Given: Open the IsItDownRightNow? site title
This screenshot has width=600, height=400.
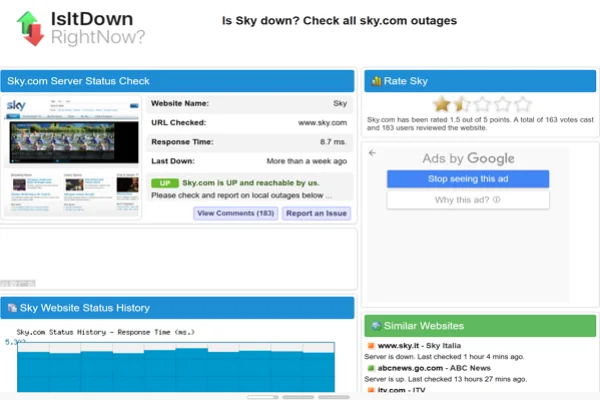Looking at the screenshot, I should [98, 28].
